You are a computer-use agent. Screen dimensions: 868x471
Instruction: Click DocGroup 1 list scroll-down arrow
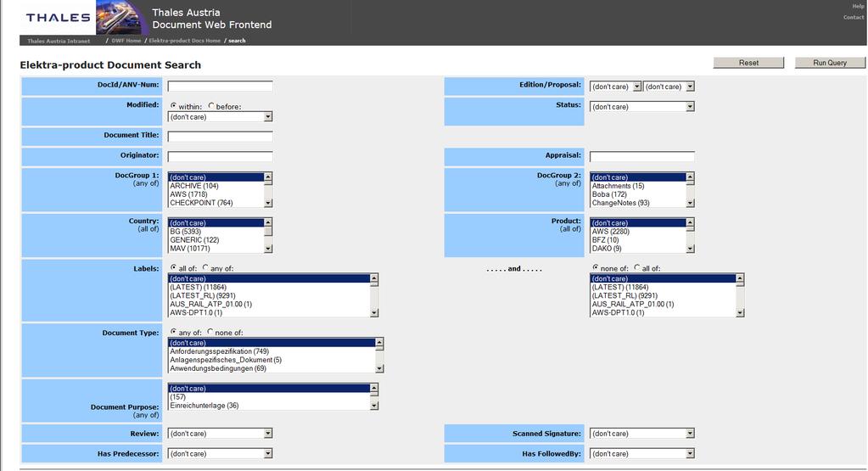tap(268, 203)
